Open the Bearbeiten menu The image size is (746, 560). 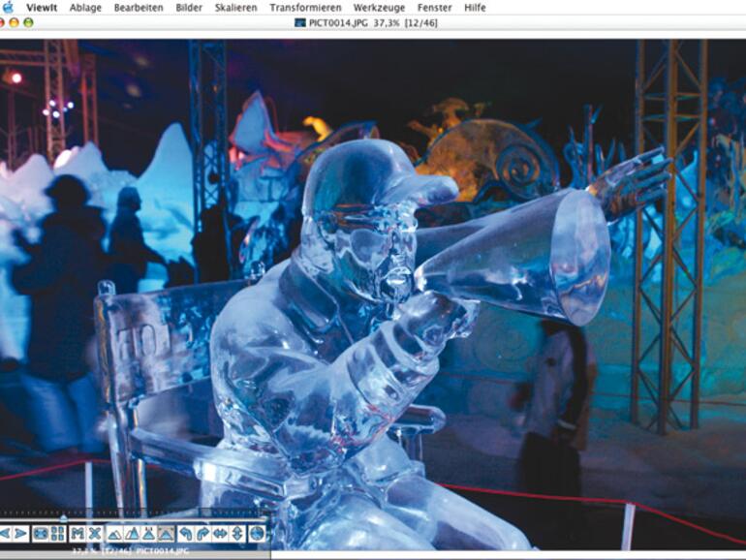139,8
